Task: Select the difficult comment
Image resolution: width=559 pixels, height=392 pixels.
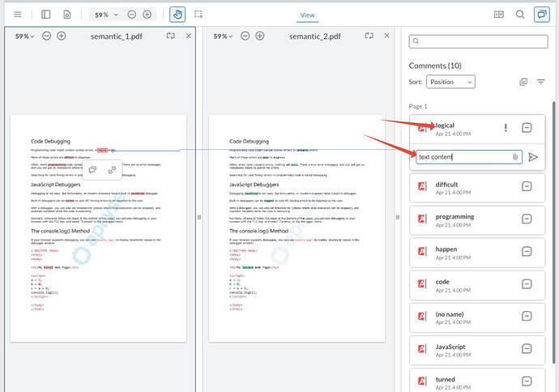Action: pos(477,188)
